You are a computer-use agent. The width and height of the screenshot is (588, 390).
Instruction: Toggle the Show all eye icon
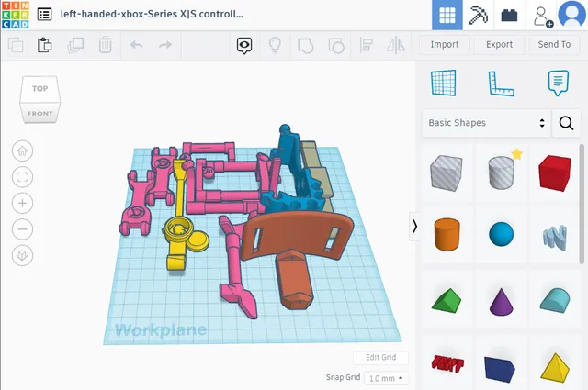(x=244, y=46)
